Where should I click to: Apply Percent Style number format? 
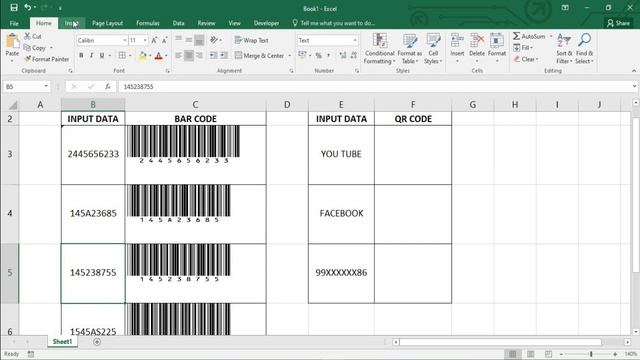[x=318, y=55]
